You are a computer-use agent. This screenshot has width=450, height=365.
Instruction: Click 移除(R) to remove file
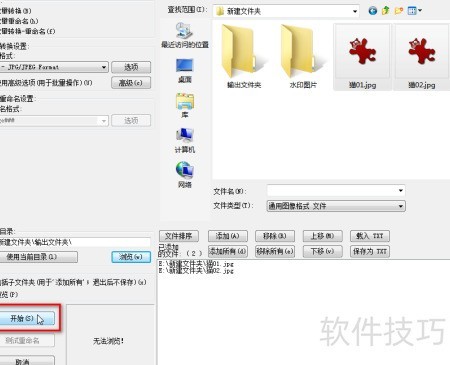pos(275,236)
